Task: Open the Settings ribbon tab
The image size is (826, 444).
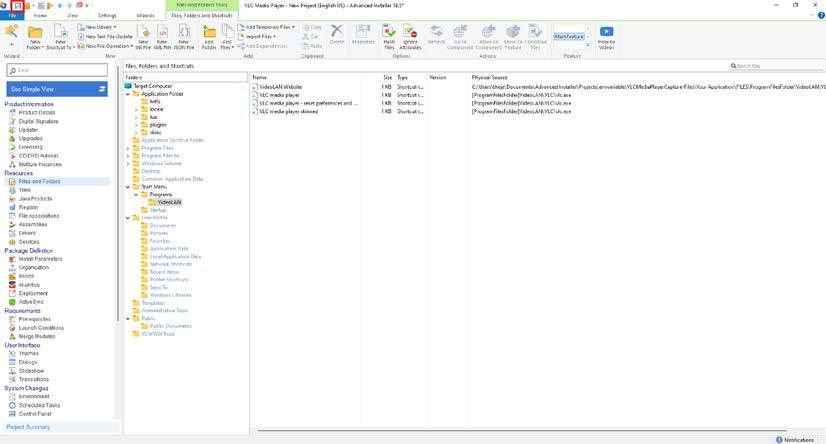Action: tap(107, 16)
